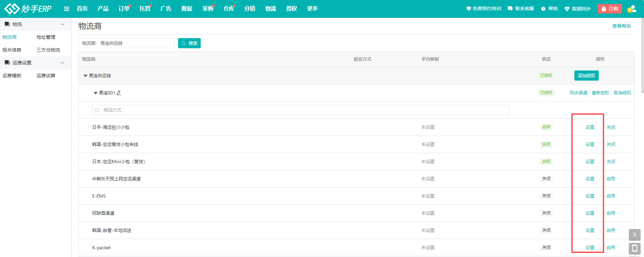Disable 日本-海运佐川小包 by clicking 关闭
Screen dimensions: 644x257
pos(611,127)
